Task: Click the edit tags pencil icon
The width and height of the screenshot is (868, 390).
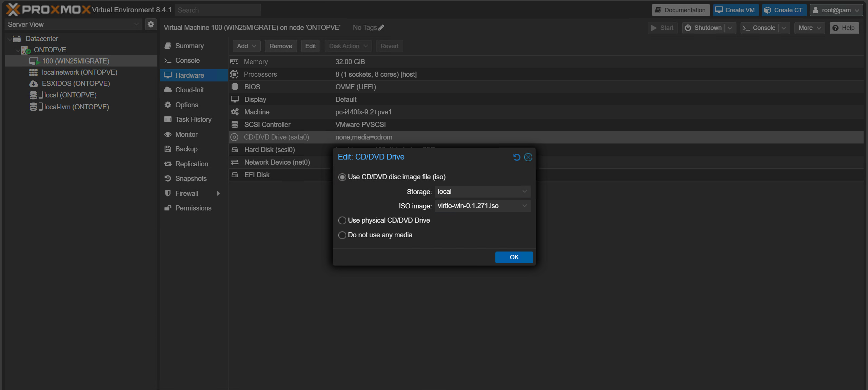Action: click(x=381, y=28)
